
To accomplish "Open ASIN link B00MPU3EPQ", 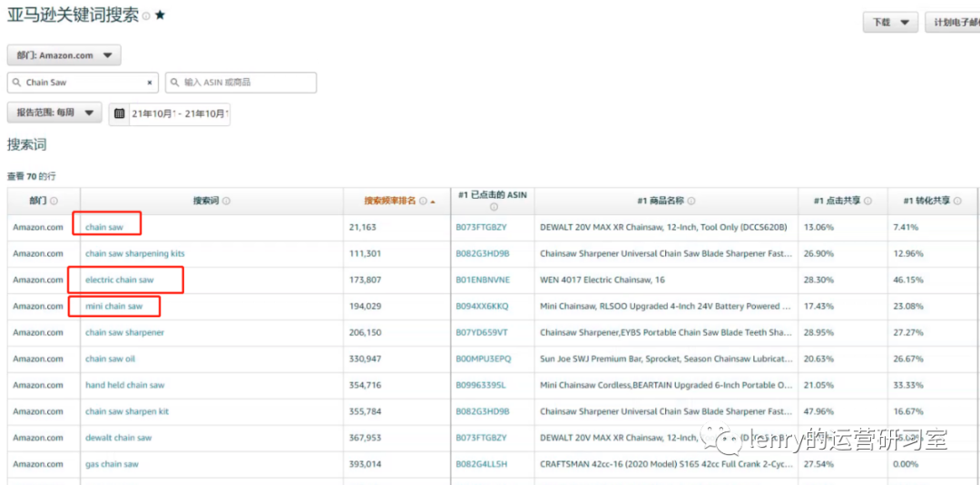I will 483,359.
